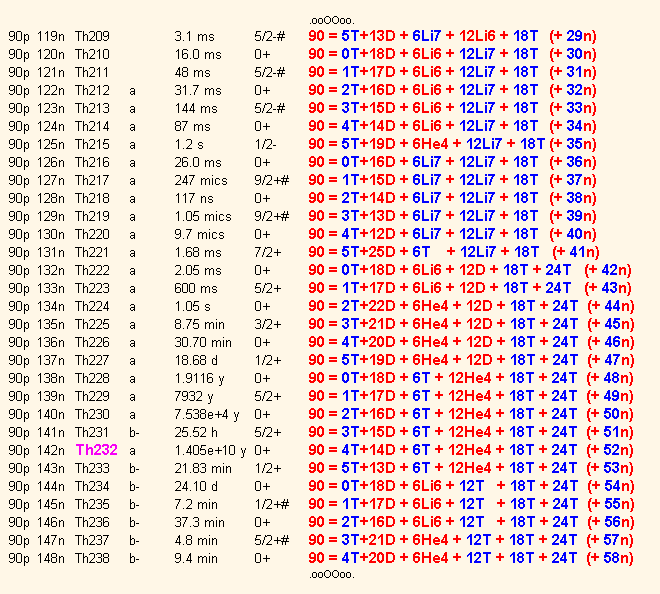Viewport: 660px width, 594px height.
Task: Click the b- decay mode for Th231
Action: [x=135, y=432]
